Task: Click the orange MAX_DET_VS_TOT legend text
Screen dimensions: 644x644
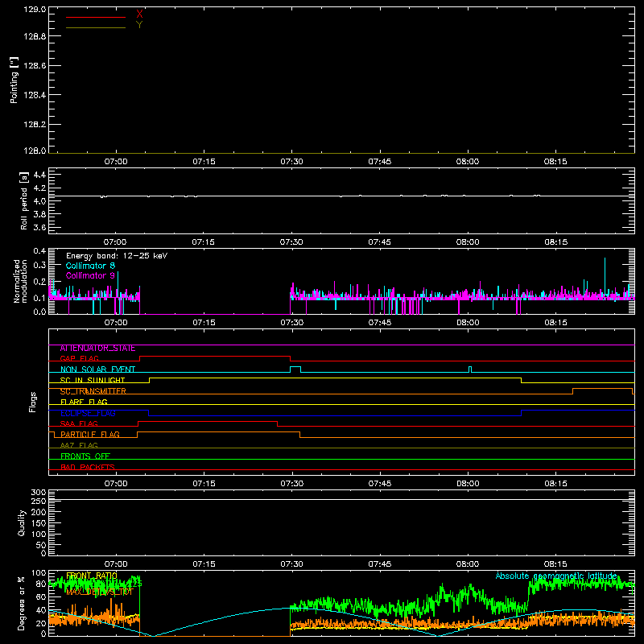Action: click(x=99, y=592)
